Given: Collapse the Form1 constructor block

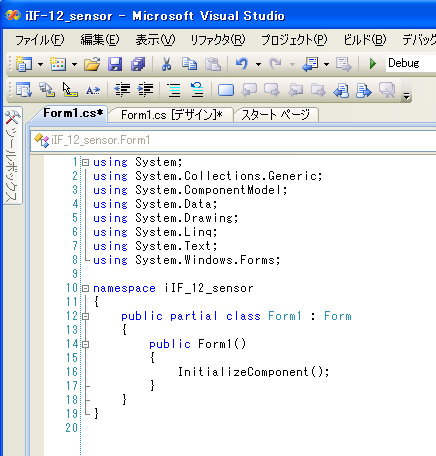Looking at the screenshot, I should pos(86,344).
